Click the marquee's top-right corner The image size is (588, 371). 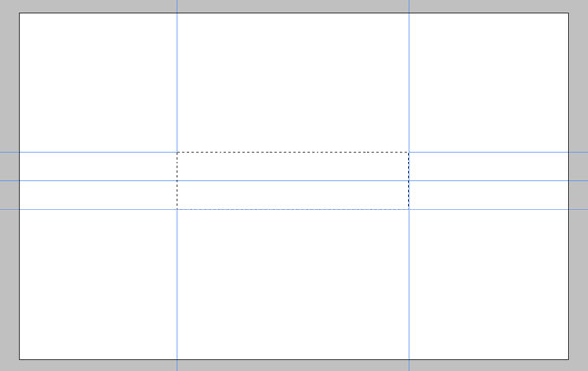point(409,152)
